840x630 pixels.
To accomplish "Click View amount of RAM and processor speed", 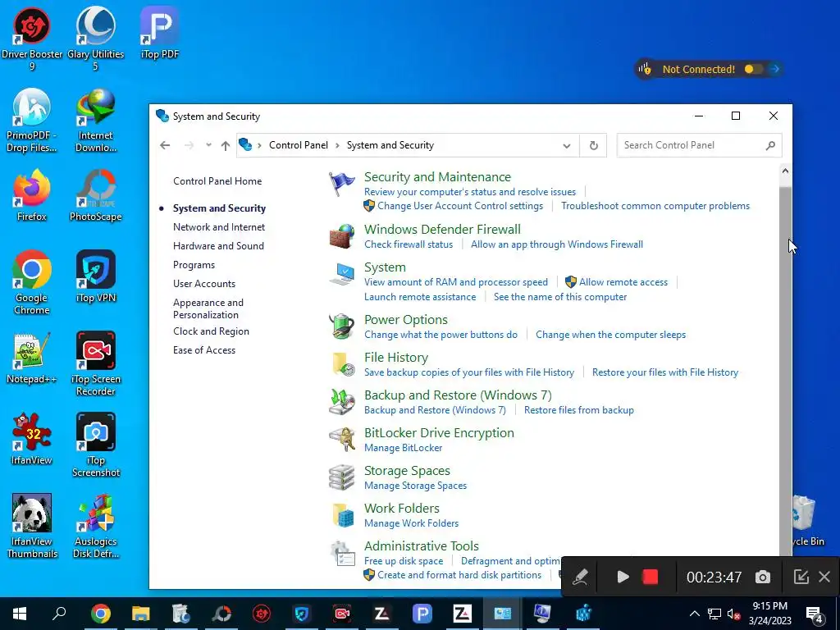I will tap(456, 282).
